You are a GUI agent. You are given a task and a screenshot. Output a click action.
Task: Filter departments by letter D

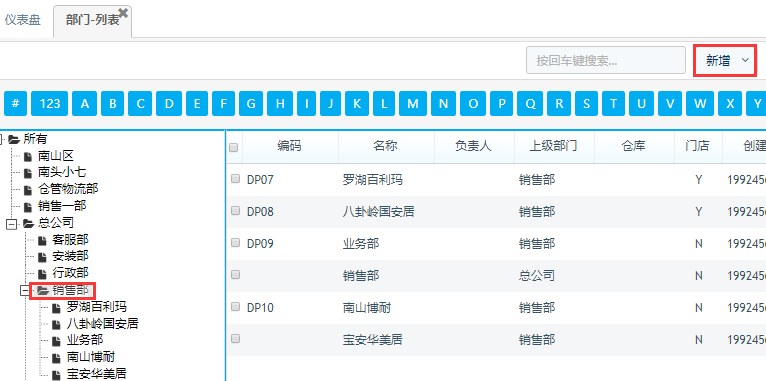tap(169, 104)
